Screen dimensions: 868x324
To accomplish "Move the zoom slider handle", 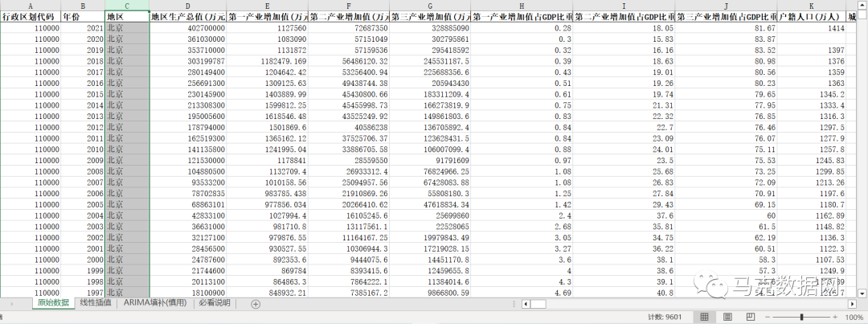I will [x=801, y=317].
